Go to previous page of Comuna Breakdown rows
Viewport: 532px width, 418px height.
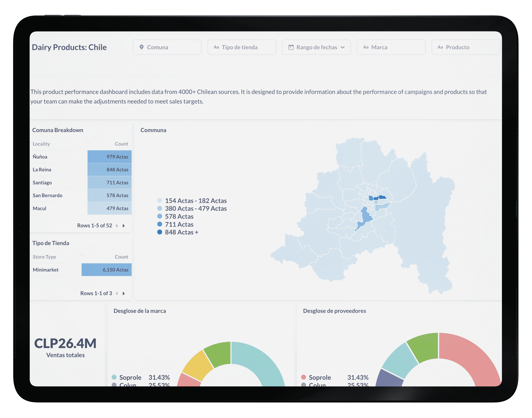pos(117,226)
